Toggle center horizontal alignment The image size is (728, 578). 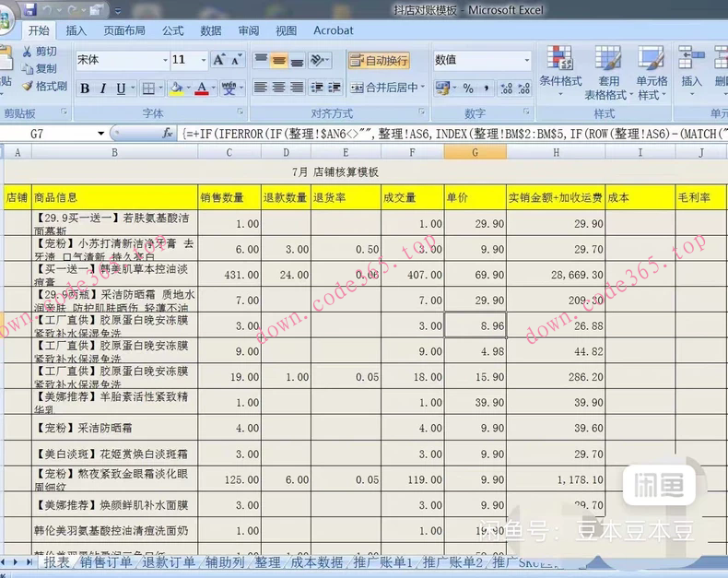click(x=279, y=88)
